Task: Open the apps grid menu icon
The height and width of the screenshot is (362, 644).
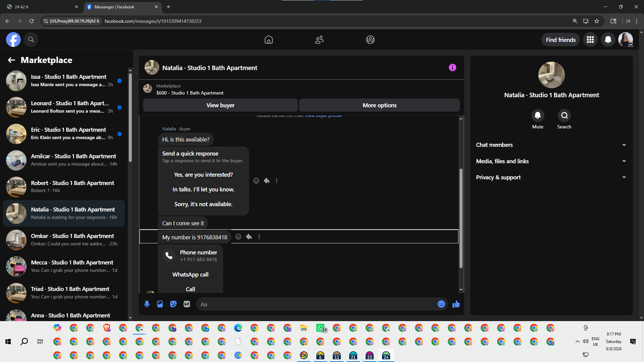Action: click(590, 40)
